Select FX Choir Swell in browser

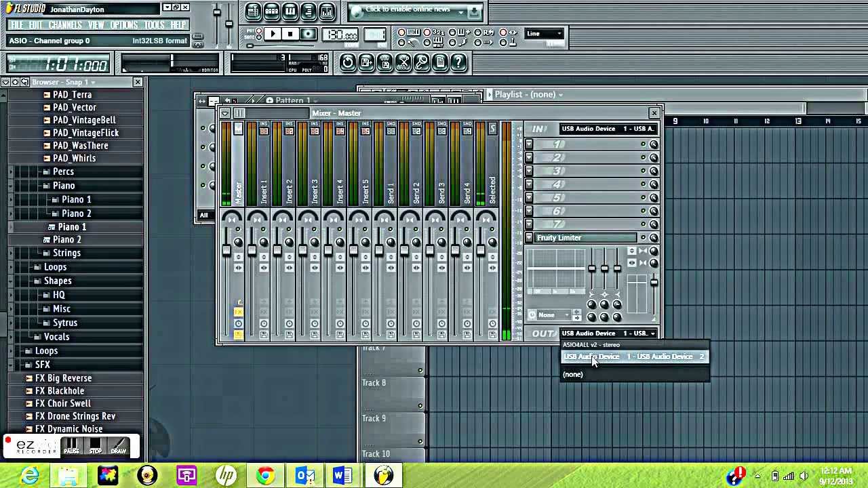pos(62,403)
